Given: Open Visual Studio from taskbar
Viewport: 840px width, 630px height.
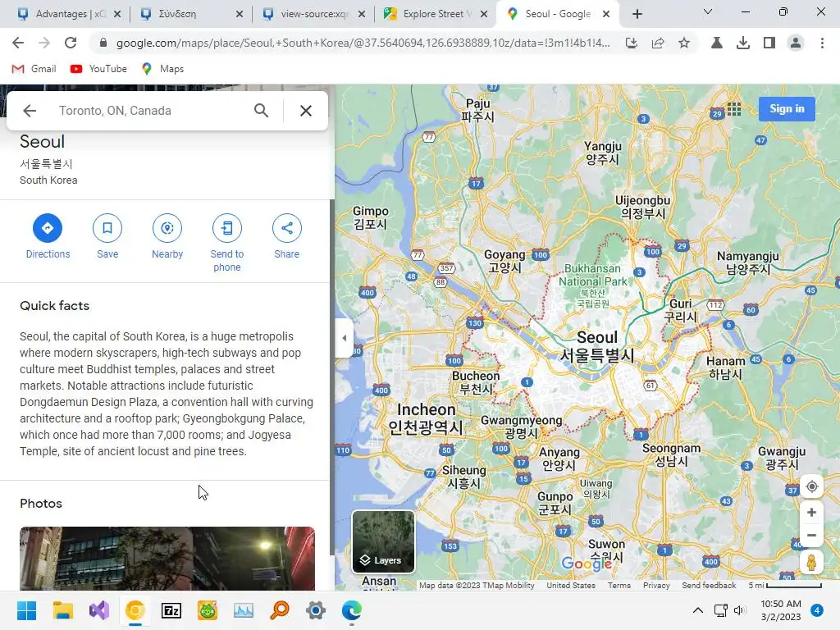Looking at the screenshot, I should point(99,610).
